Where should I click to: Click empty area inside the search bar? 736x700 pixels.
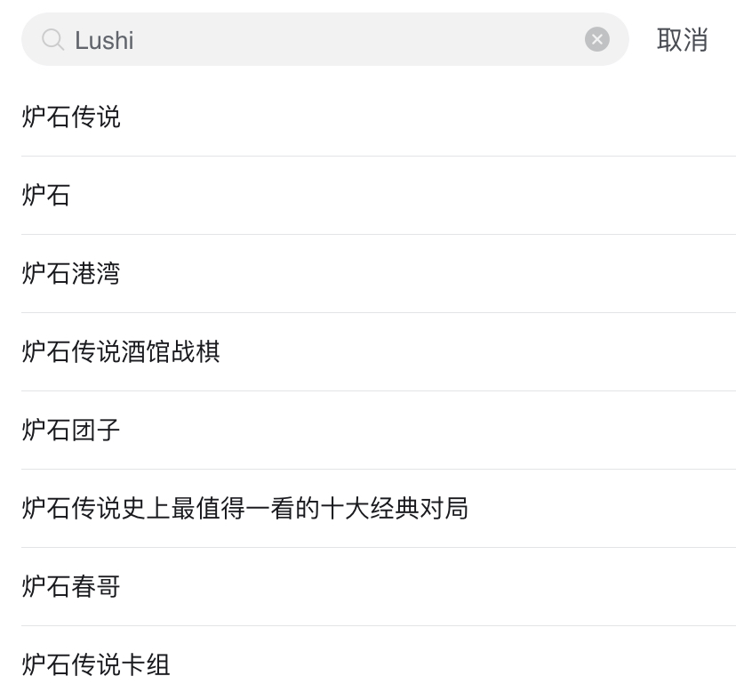coord(356,39)
